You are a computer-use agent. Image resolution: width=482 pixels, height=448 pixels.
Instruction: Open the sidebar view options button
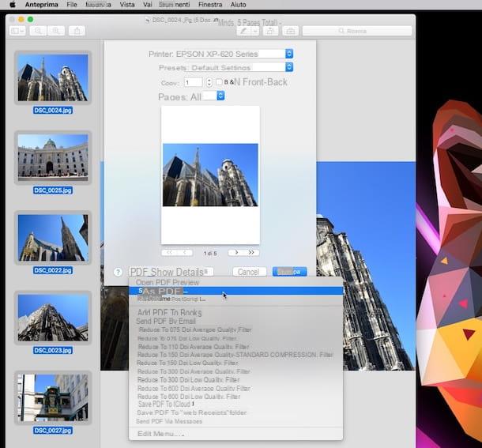[17, 31]
